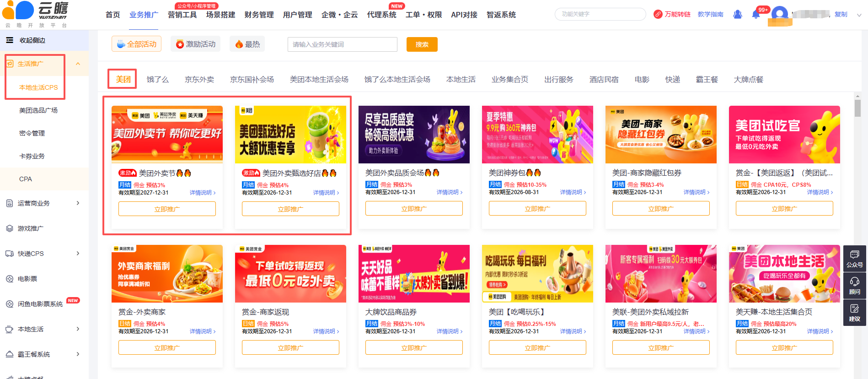Viewport: 868px width, 379px height.
Task: Open 详情说明 for 美团神券包
Action: [573, 192]
